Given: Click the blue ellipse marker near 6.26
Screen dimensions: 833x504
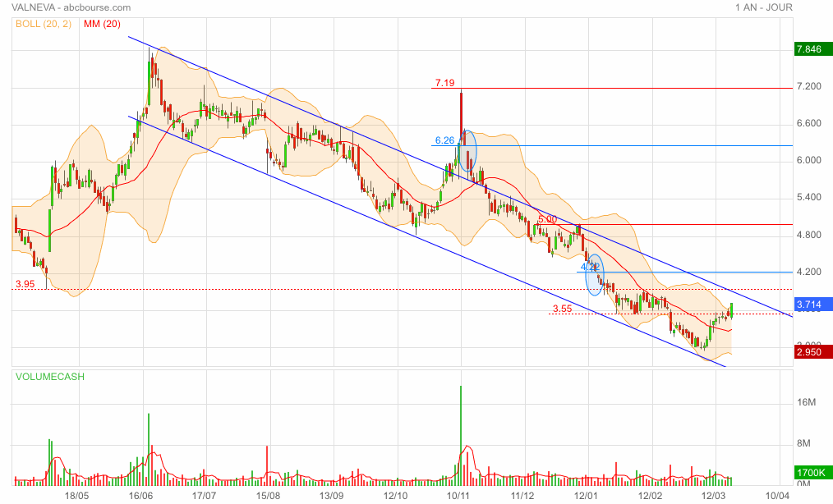Looking at the screenshot, I should tap(467, 151).
